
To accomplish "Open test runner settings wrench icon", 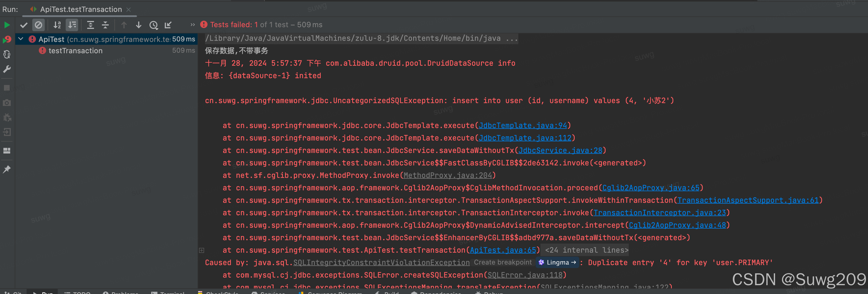I will pos(7,69).
